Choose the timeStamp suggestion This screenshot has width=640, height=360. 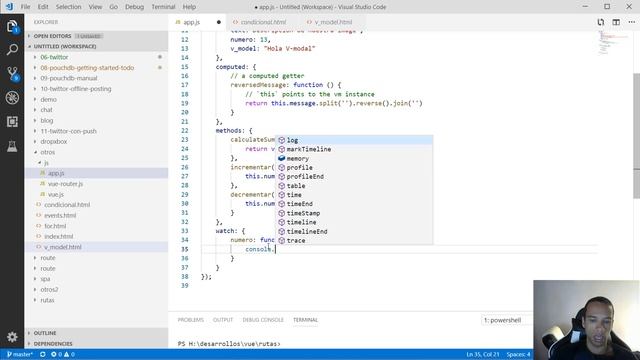pyautogui.click(x=354, y=213)
